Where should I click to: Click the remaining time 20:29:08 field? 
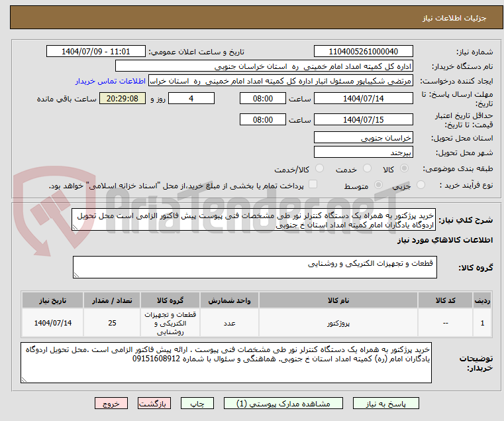123,99
